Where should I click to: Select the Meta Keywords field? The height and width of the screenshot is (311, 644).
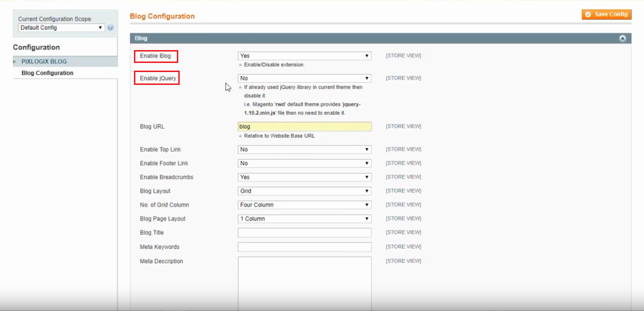tap(304, 247)
